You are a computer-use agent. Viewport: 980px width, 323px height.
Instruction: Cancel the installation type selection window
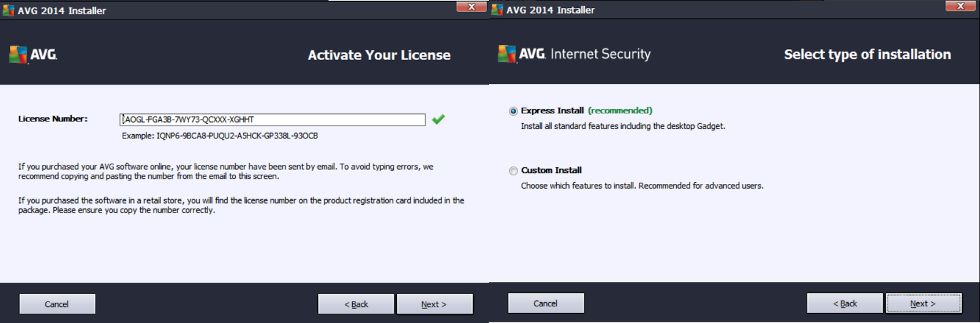click(545, 303)
